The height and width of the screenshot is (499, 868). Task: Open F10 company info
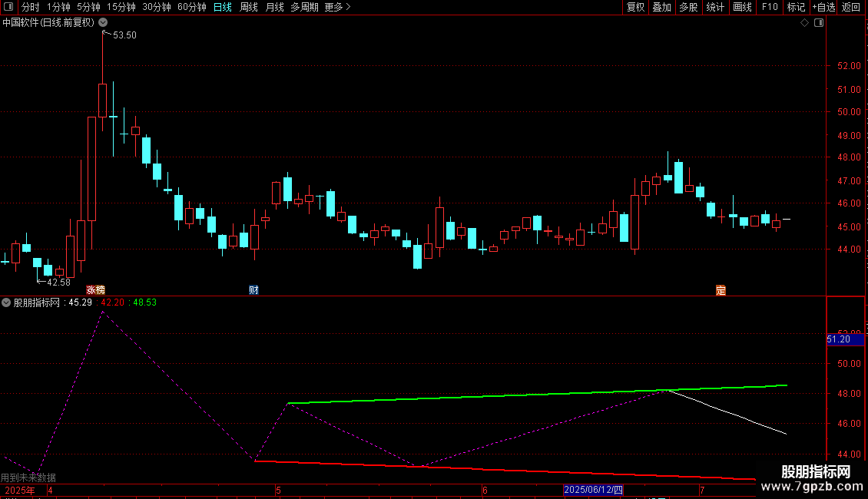770,7
